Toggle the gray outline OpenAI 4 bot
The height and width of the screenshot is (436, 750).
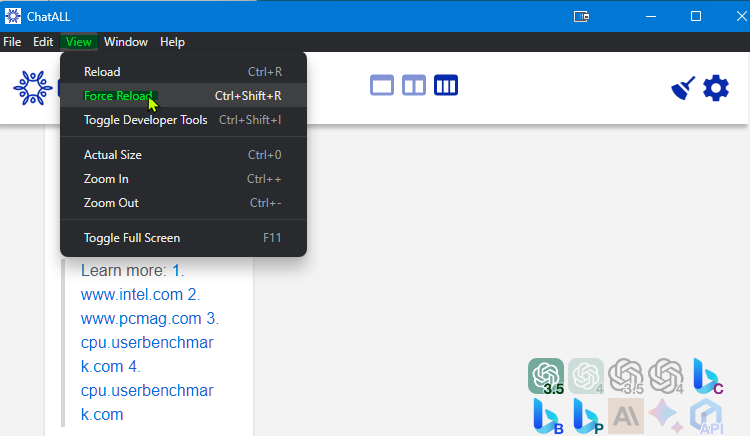666,376
